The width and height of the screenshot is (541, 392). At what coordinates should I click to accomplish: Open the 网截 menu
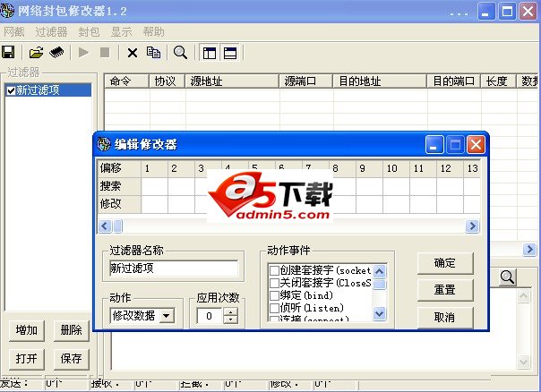pyautogui.click(x=14, y=32)
